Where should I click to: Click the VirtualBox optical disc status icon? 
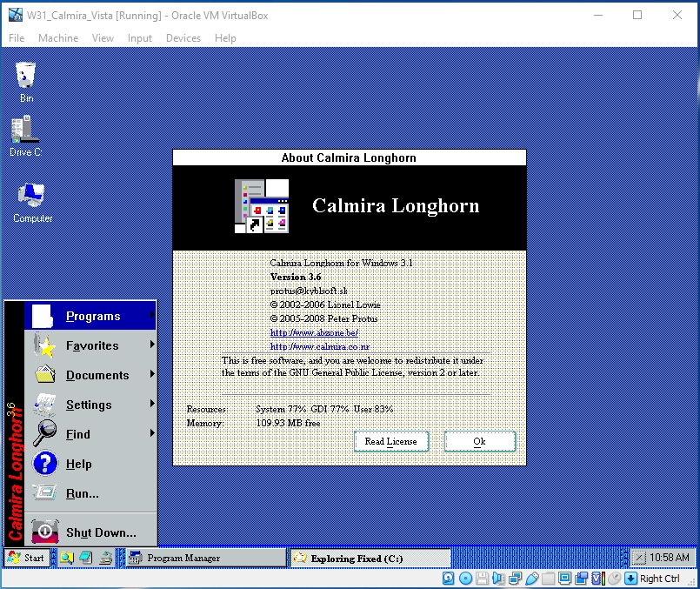(x=465, y=579)
